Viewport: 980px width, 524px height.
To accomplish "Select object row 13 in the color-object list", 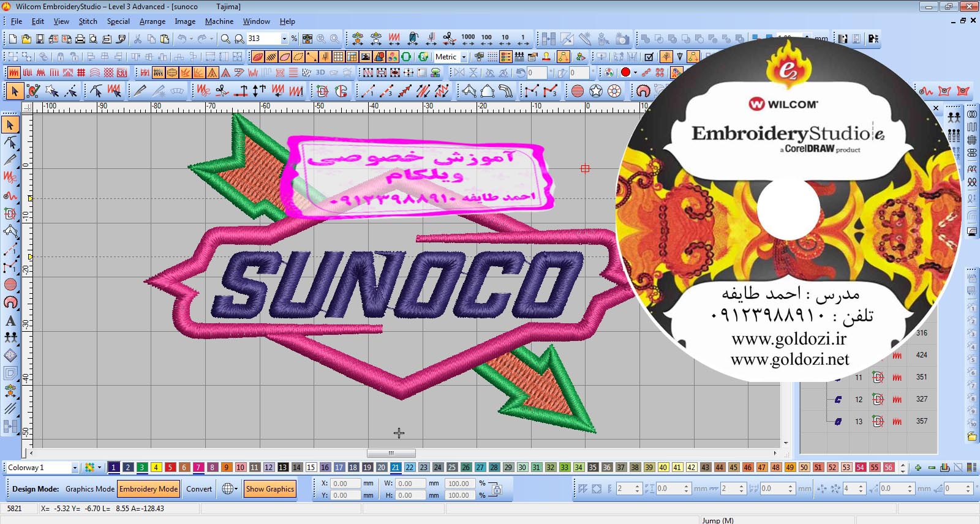I will point(869,421).
